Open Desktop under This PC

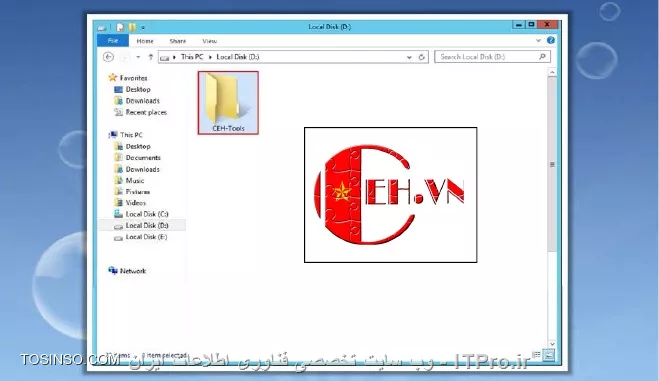pos(138,146)
